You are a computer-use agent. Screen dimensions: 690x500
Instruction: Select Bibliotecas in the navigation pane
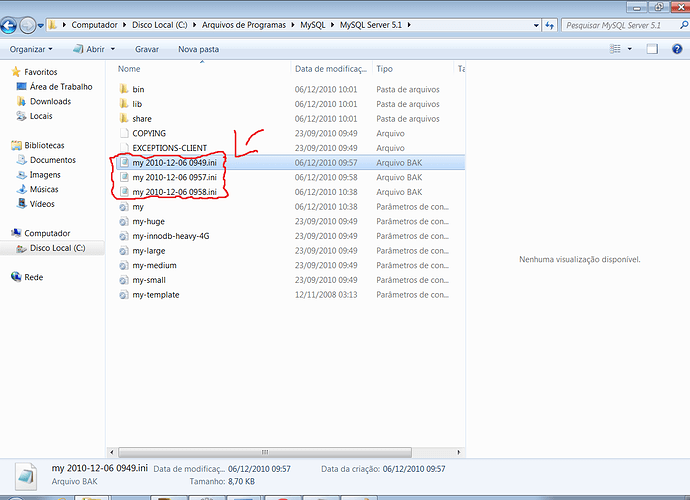(x=44, y=145)
